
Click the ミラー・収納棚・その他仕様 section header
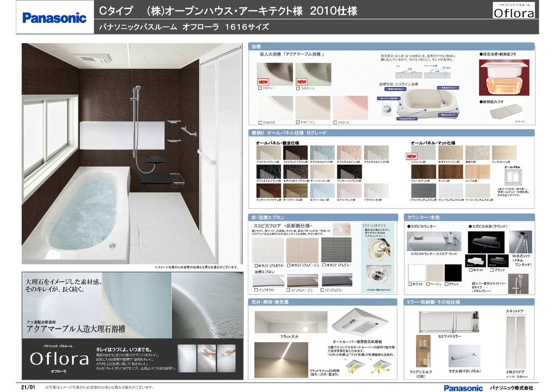pos(470,302)
